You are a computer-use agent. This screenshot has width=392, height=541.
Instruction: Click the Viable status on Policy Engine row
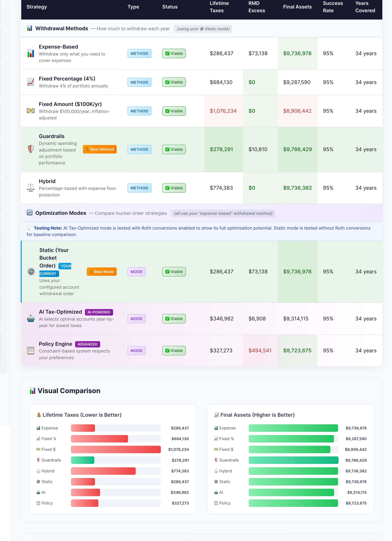(174, 350)
